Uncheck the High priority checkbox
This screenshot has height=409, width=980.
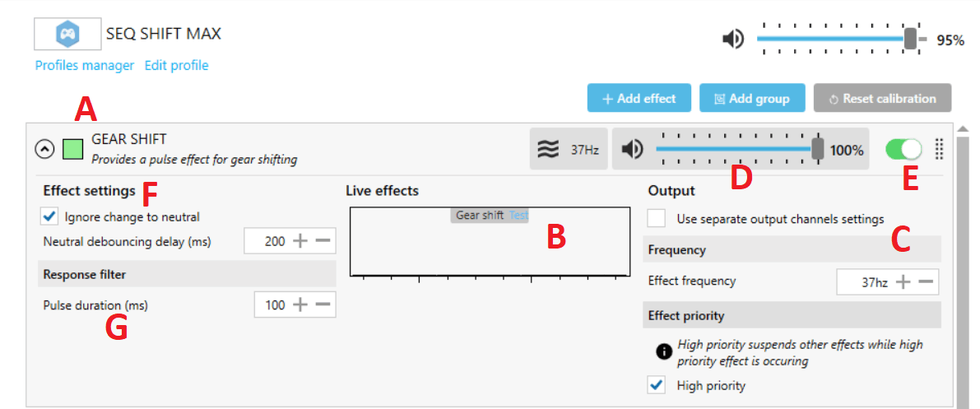pos(657,385)
